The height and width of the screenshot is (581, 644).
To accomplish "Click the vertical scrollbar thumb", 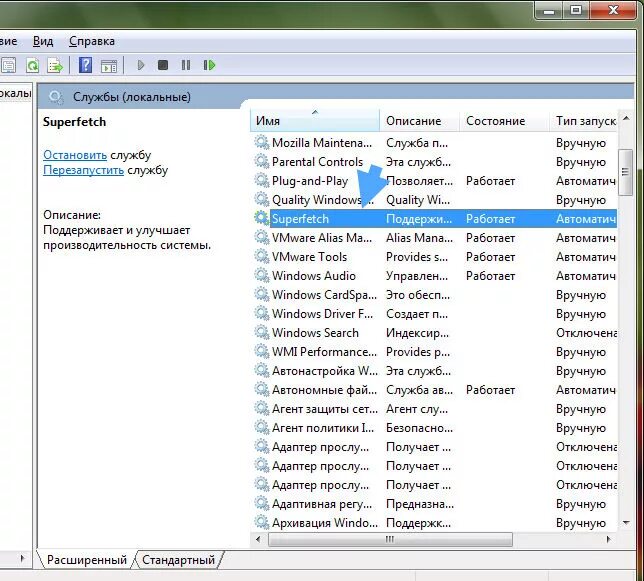I will tap(626, 172).
